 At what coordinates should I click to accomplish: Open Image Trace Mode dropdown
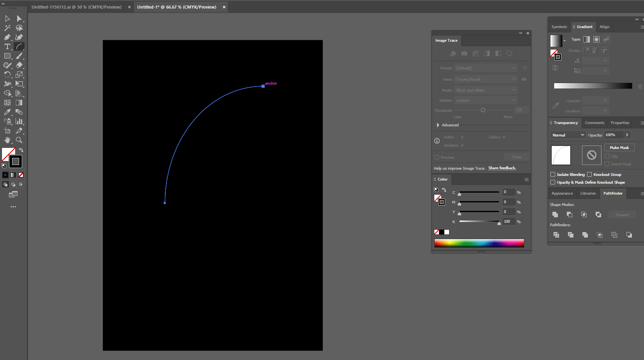(486, 90)
